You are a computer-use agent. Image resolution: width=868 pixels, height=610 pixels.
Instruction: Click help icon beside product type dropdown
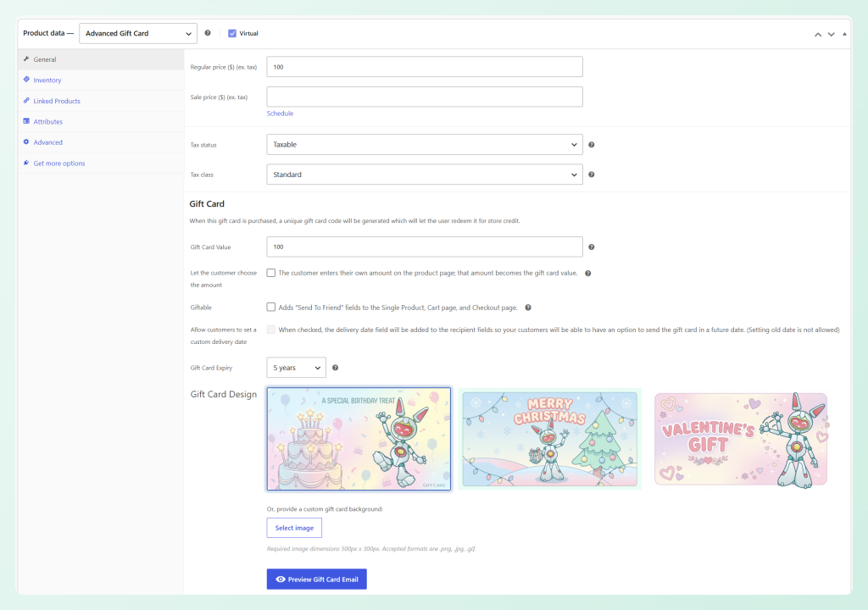pyautogui.click(x=208, y=33)
